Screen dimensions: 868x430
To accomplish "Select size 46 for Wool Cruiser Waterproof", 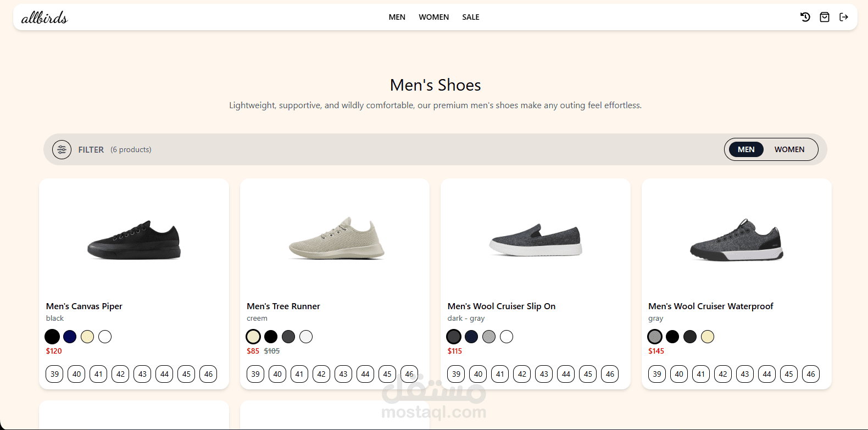I will click(x=811, y=374).
